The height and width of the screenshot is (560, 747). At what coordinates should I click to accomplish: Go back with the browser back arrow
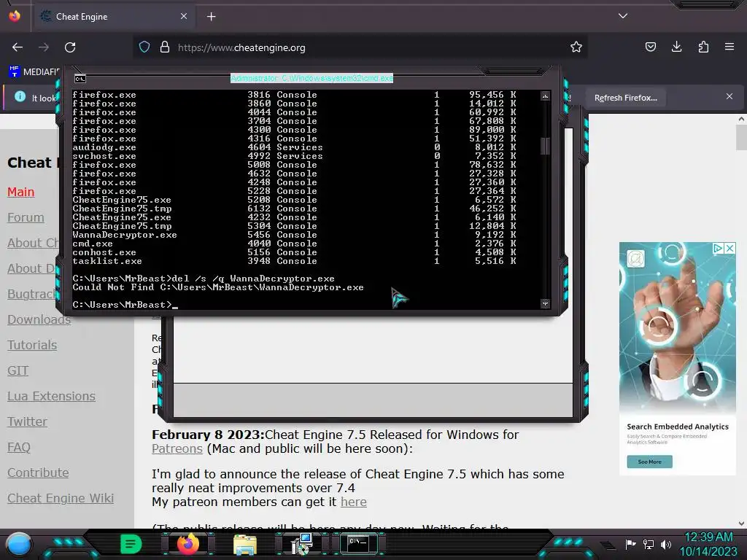point(18,47)
